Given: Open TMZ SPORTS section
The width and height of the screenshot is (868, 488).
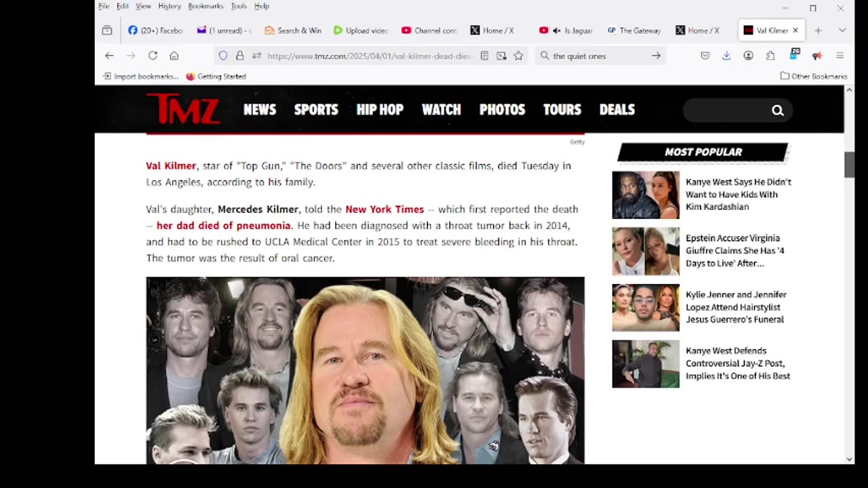Looking at the screenshot, I should pos(316,110).
